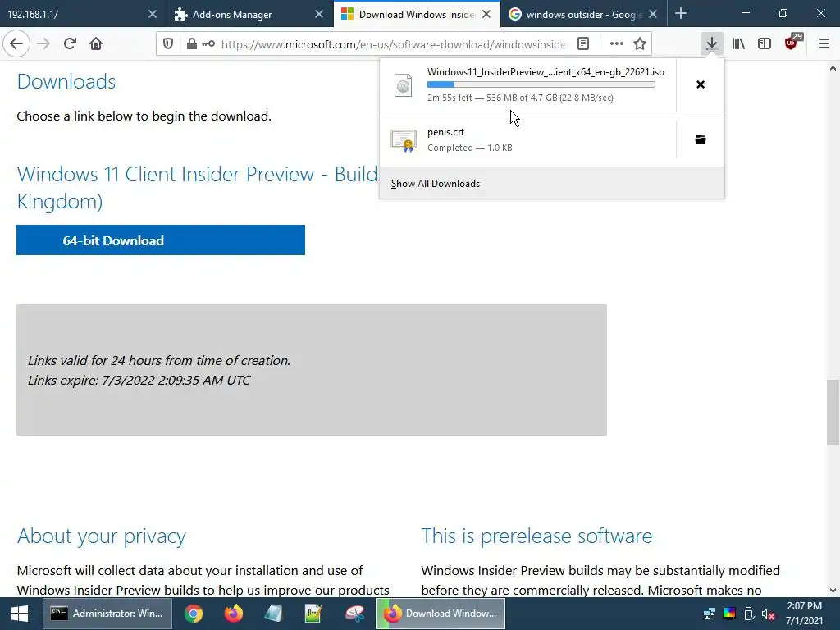Open containing folder for penis.crt
This screenshot has height=630, width=840.
point(701,139)
